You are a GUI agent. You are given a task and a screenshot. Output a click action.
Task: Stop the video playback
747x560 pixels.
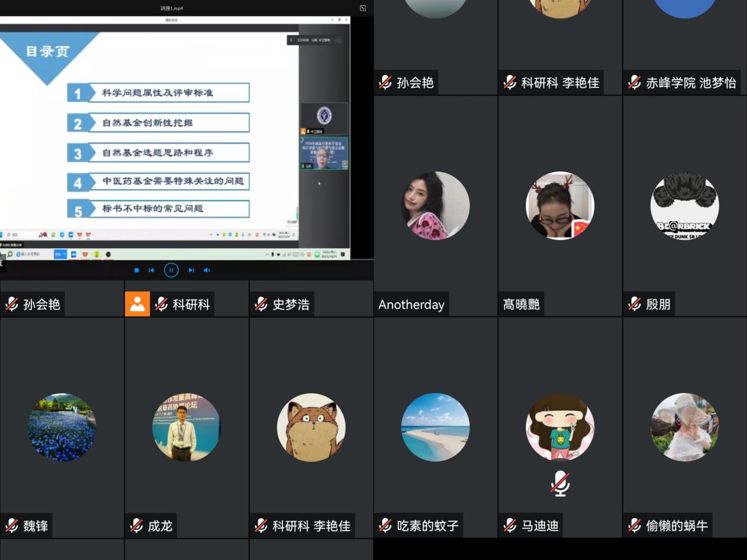point(137,270)
